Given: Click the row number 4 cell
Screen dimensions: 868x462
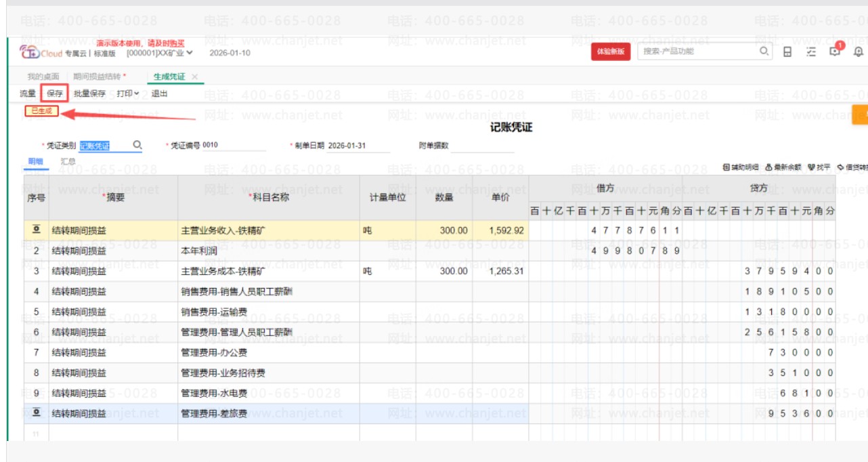Looking at the screenshot, I should tap(37, 291).
